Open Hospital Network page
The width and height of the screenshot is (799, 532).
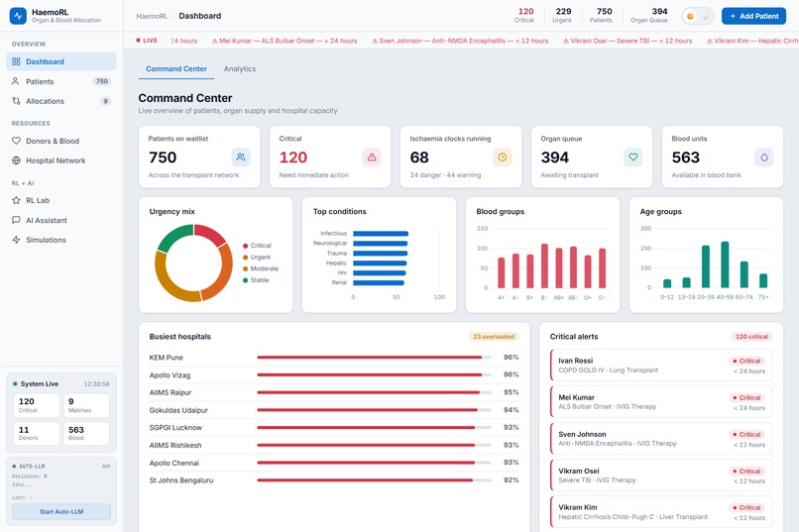(x=61, y=160)
